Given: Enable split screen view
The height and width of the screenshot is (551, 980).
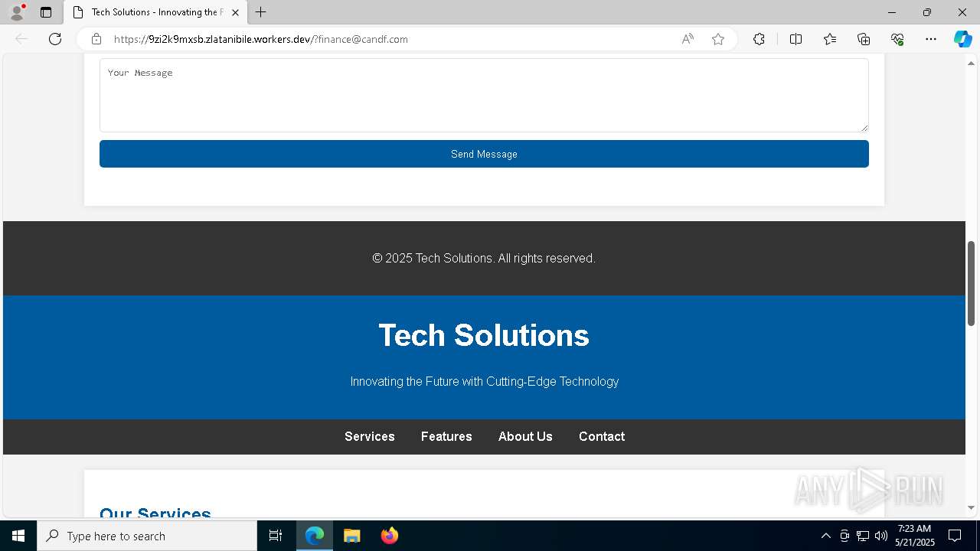Looking at the screenshot, I should [795, 39].
